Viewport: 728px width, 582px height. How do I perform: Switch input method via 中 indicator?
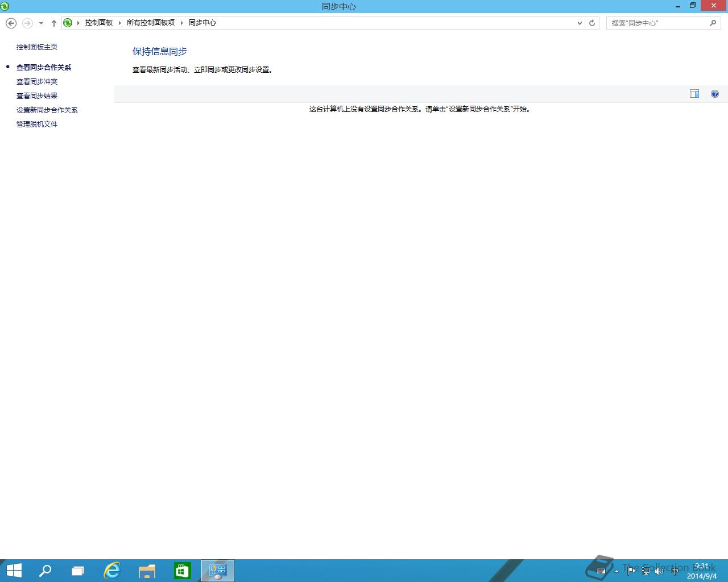675,571
